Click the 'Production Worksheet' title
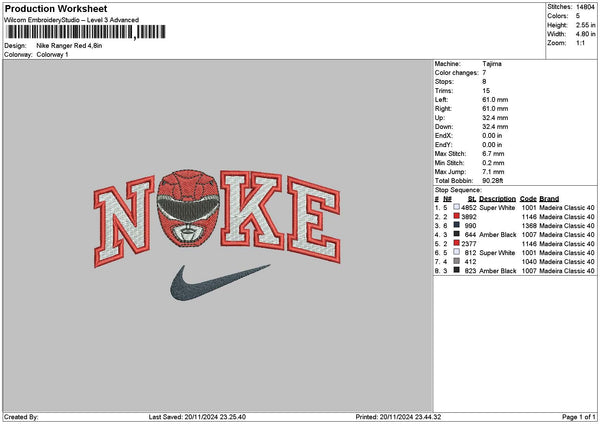 point(56,8)
